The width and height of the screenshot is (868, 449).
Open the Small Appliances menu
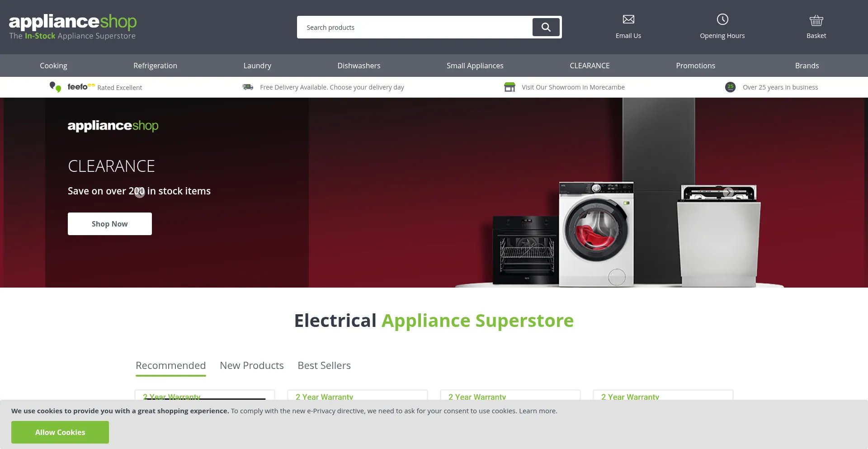click(475, 66)
